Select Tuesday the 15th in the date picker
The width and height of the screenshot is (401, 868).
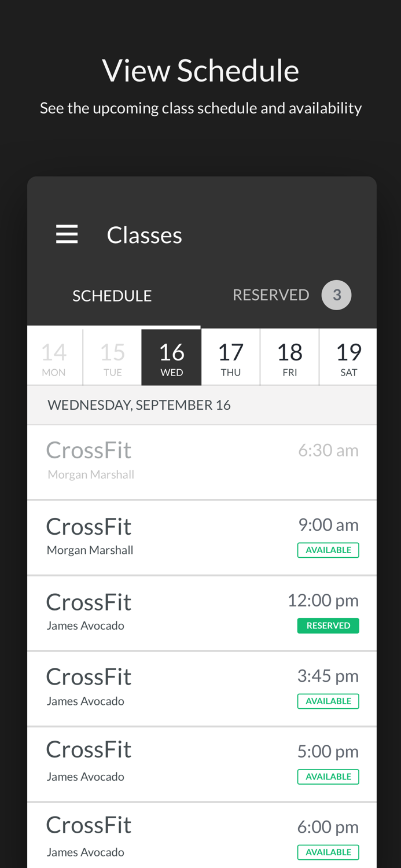click(x=112, y=356)
